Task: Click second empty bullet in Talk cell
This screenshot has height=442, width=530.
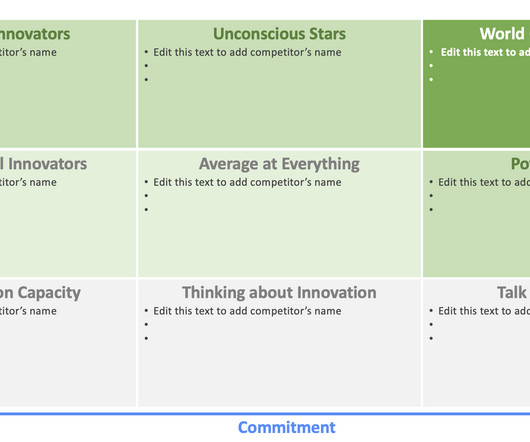Action: click(431, 324)
